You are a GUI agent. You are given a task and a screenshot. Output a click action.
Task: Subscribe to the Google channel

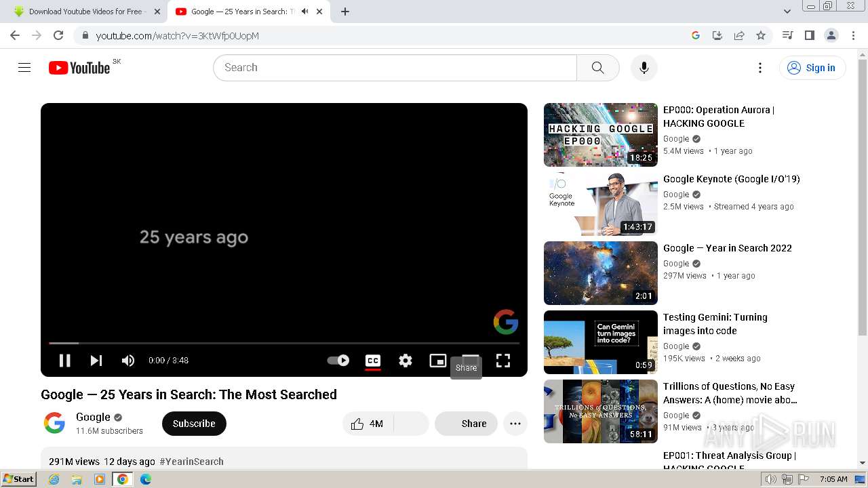pyautogui.click(x=194, y=424)
